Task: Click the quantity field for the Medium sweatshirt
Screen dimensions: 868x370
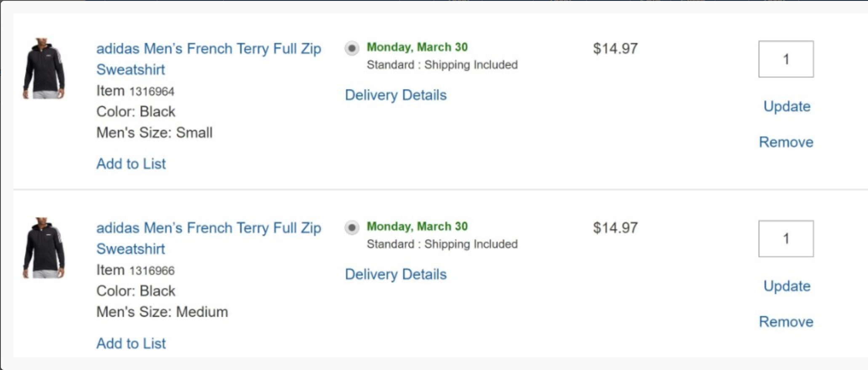Action: coord(786,239)
